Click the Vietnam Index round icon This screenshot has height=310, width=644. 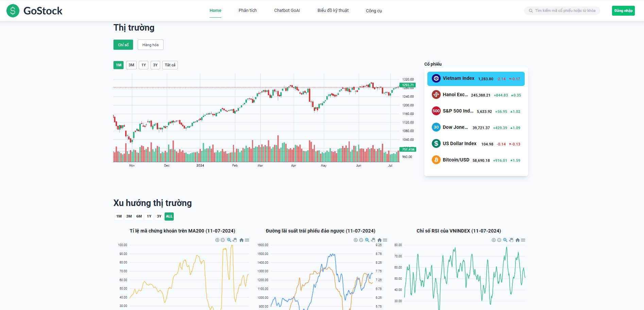[x=436, y=79]
